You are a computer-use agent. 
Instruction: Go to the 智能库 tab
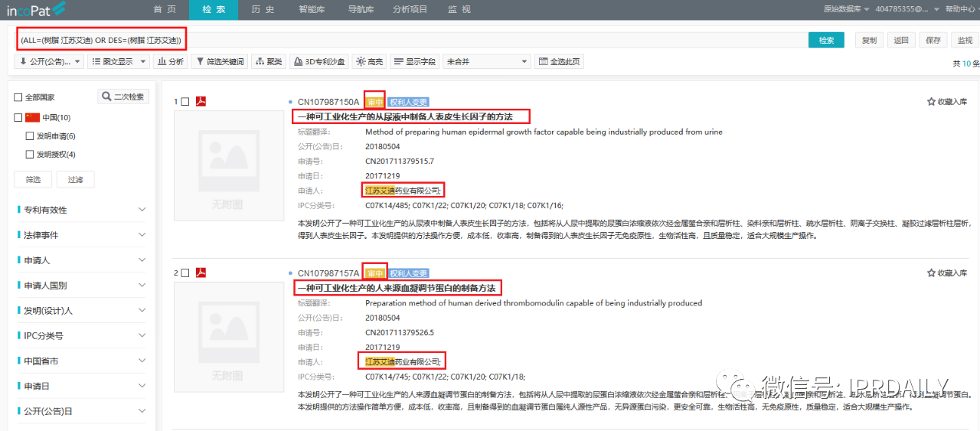pos(311,10)
